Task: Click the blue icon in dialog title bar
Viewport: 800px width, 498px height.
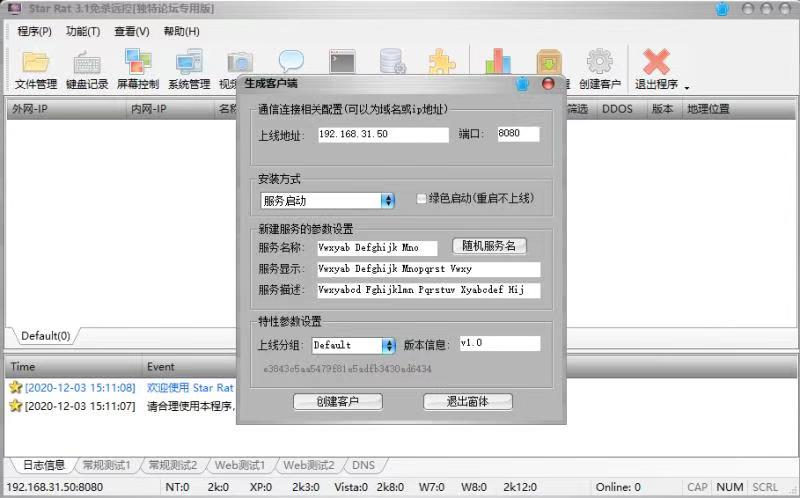Action: pos(522,84)
